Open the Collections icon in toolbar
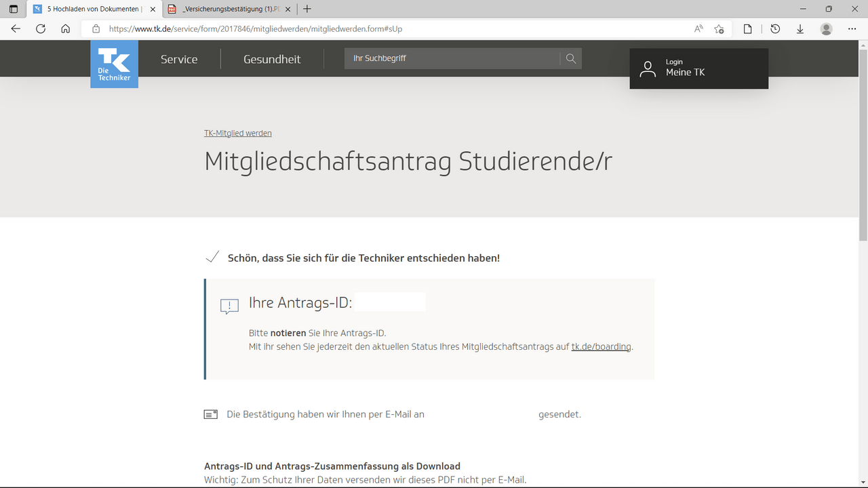The image size is (868, 488). (x=748, y=29)
